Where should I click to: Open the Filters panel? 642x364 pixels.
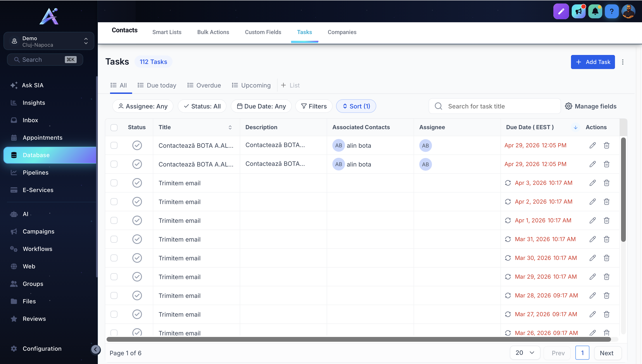314,106
